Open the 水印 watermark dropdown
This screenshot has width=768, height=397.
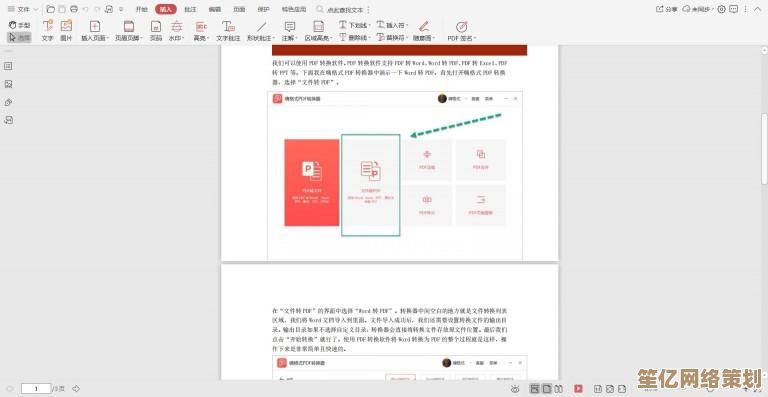(176, 31)
